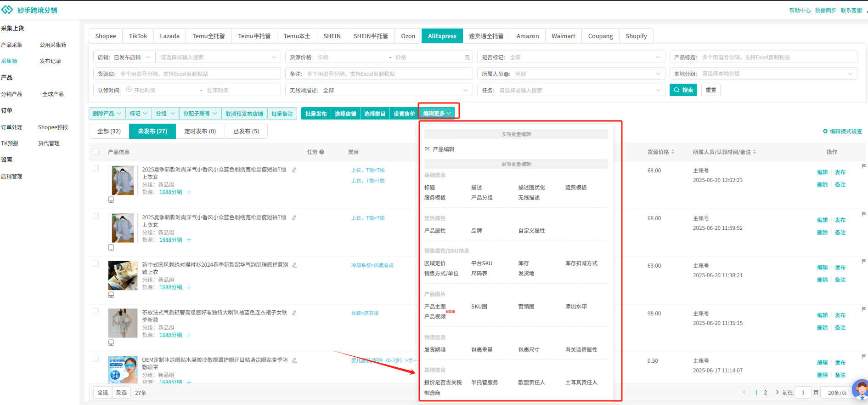The height and width of the screenshot is (405, 868).
Task: Click the flag icon on the 0.50 row
Action: pyautogui.click(x=863, y=357)
